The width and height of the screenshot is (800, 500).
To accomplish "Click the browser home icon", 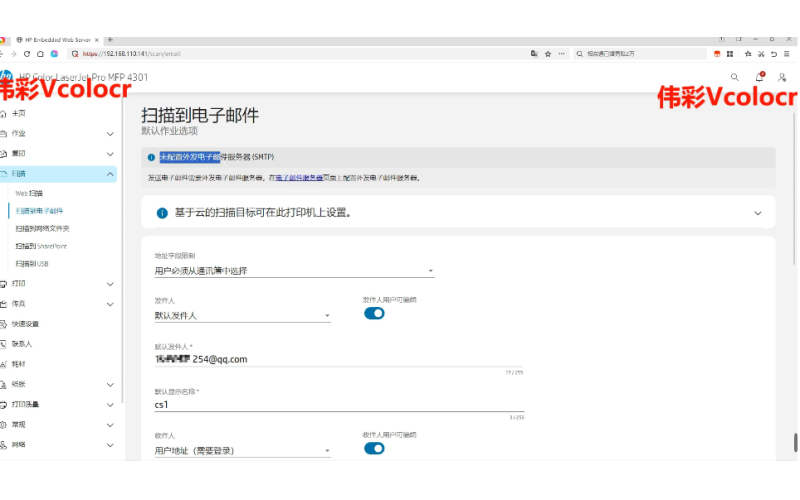I will coord(40,53).
